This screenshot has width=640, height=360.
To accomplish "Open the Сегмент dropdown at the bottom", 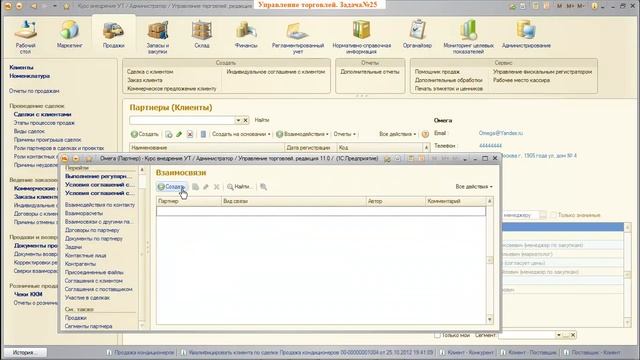I will [558, 335].
